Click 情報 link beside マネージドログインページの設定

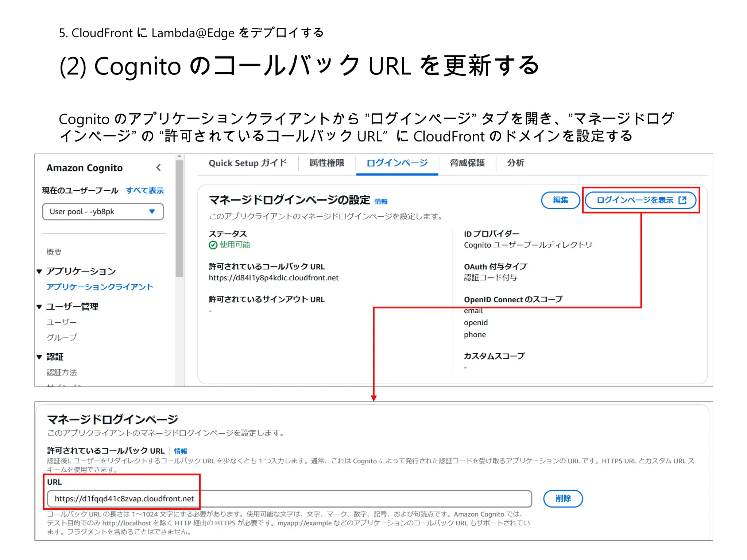pos(381,201)
